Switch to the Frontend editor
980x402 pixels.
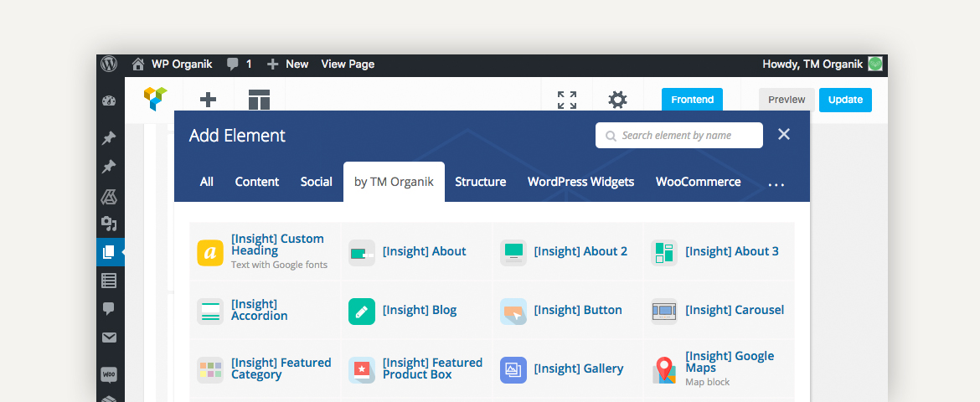[x=692, y=100]
